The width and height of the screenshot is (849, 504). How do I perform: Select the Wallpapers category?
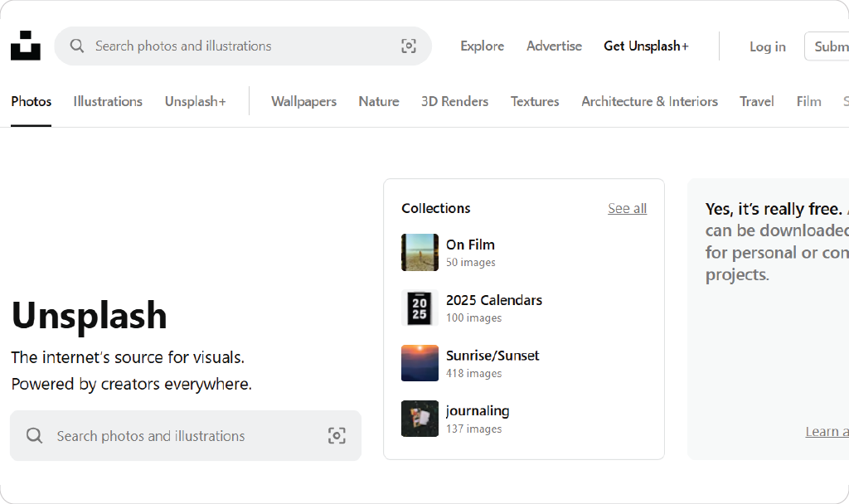[303, 102]
